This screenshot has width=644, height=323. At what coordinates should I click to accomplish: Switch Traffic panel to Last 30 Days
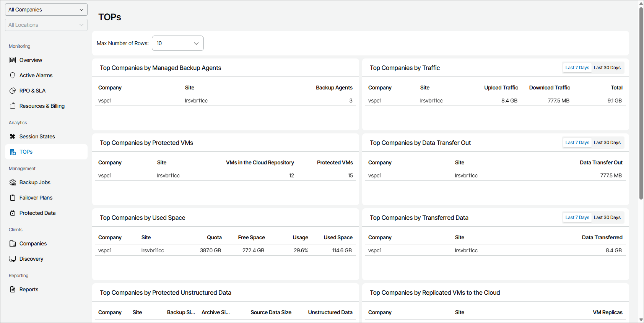607,68
